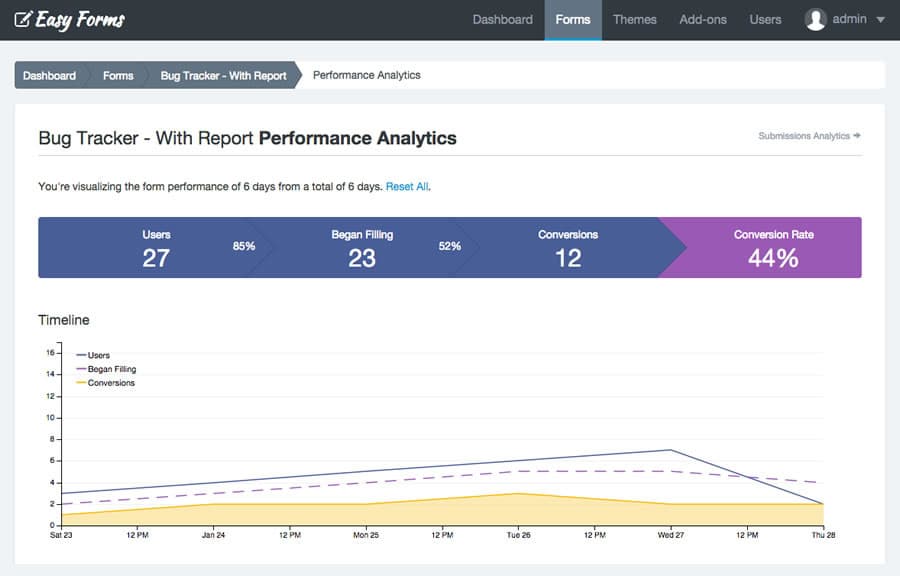Open the Dashboard menu item
The image size is (900, 576).
point(502,19)
